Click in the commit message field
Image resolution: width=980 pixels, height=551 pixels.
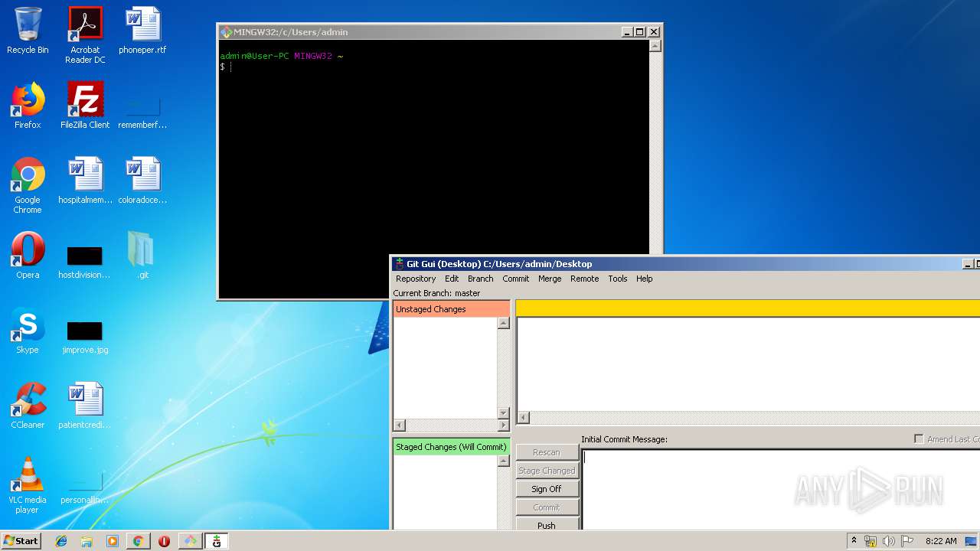(x=780, y=490)
